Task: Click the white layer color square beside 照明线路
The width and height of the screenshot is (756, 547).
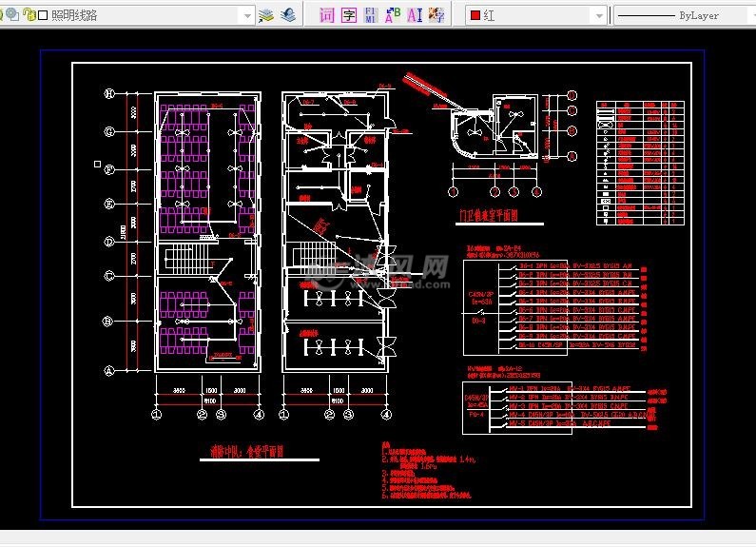Action: click(x=43, y=15)
